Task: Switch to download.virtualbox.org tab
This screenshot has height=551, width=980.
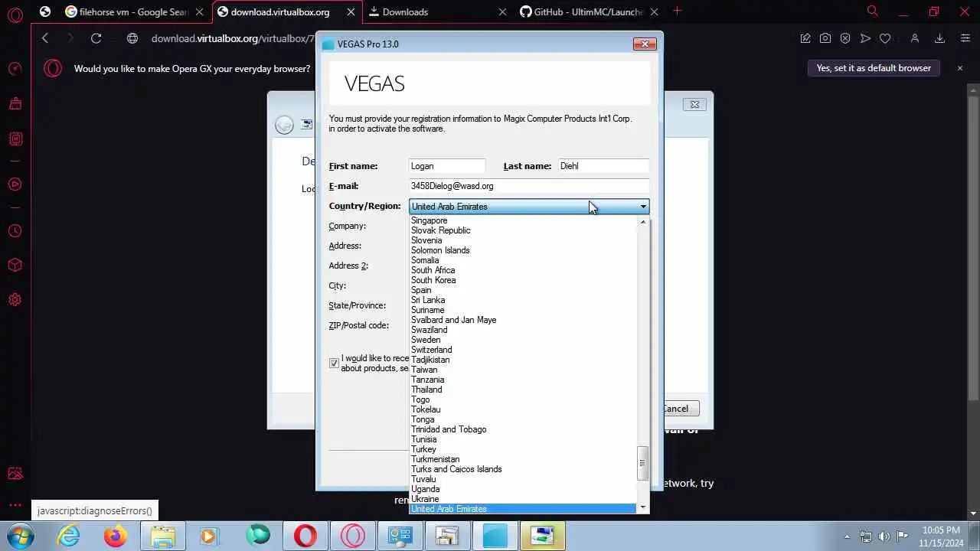Action: (x=286, y=11)
